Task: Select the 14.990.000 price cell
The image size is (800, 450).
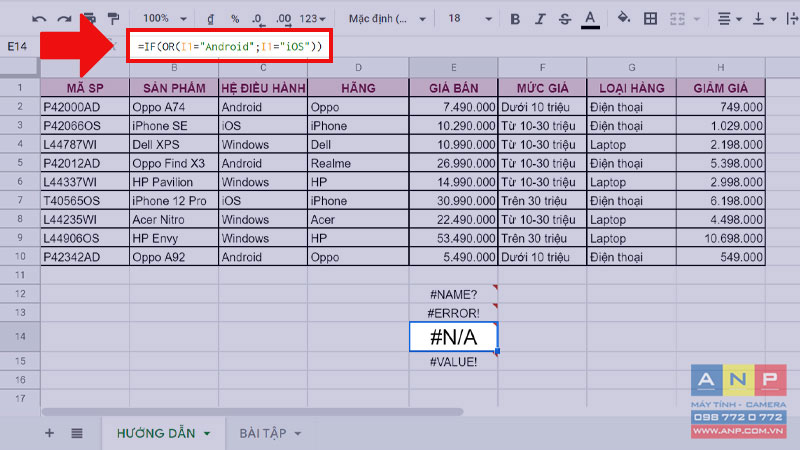Action: [453, 182]
